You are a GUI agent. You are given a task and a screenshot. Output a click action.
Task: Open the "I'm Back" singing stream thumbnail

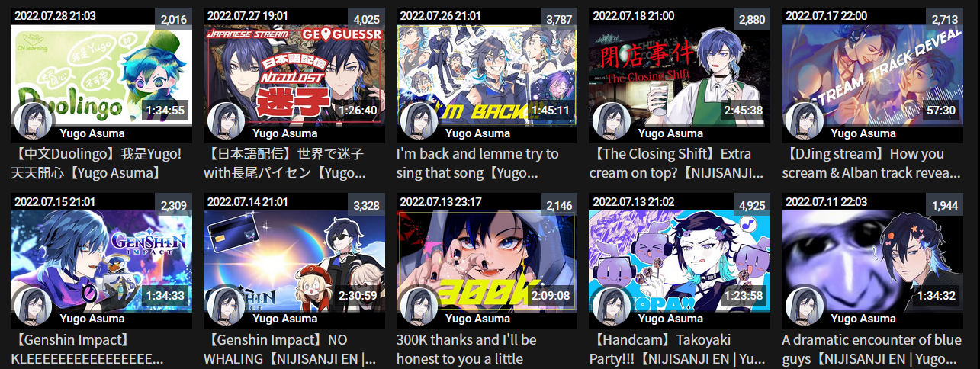[487, 72]
